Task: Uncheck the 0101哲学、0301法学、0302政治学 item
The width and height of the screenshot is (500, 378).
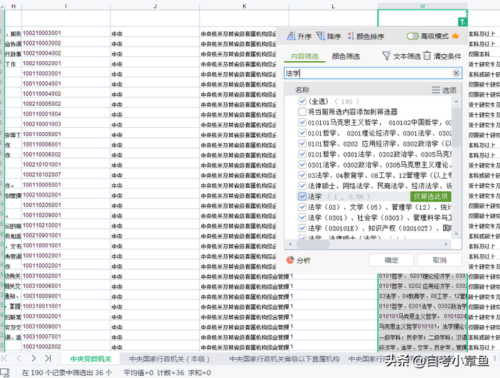Action: 302,154
